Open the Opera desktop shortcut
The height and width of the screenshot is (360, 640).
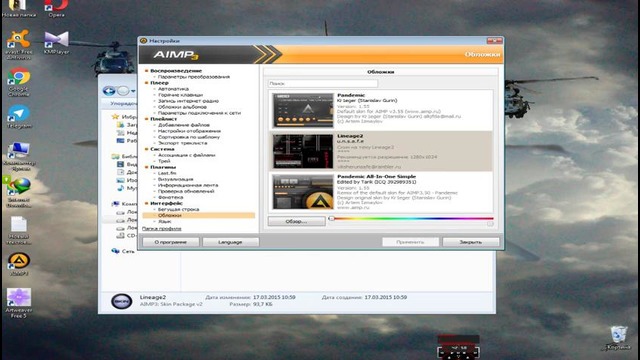[56, 8]
